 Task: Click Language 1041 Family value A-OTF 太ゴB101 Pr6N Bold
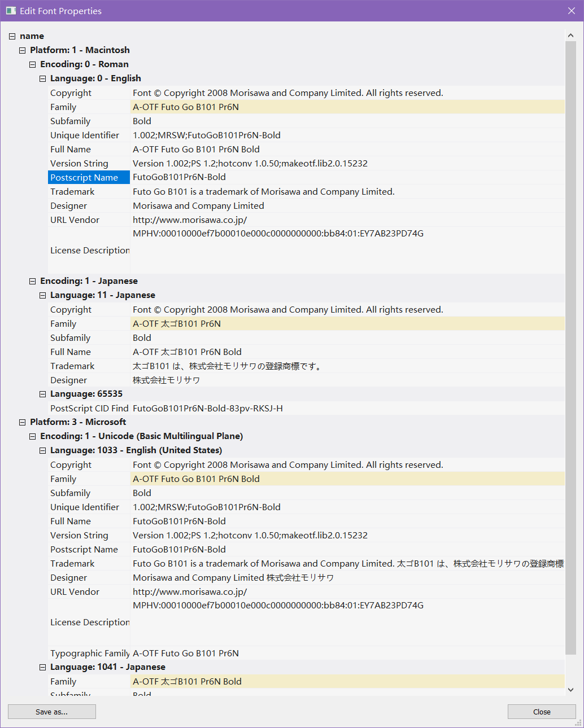pyautogui.click(x=347, y=681)
